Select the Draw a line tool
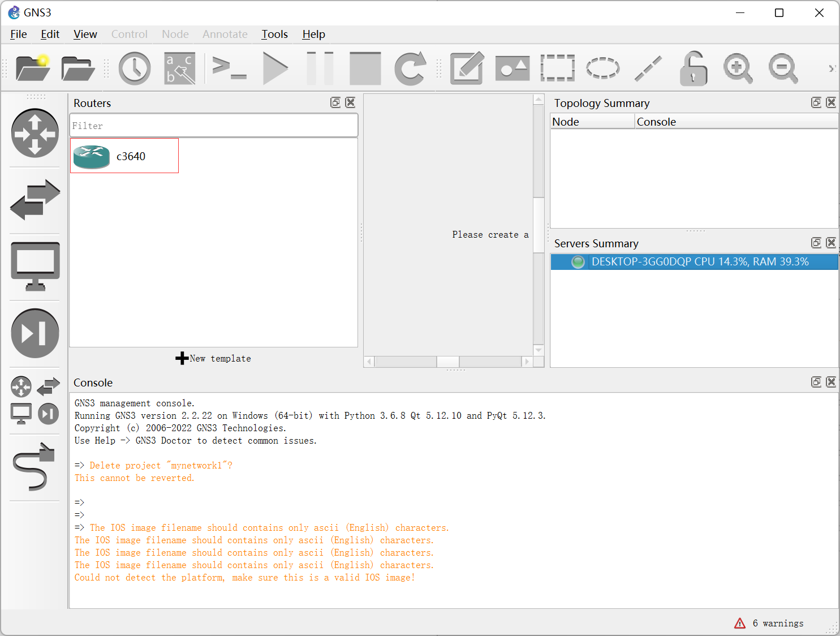This screenshot has height=636, width=840. point(648,68)
